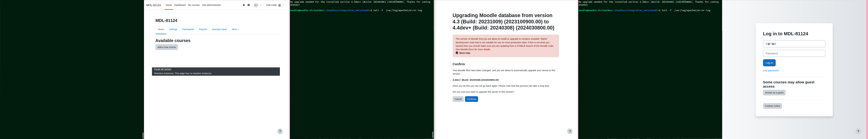Click Access as a guest button
The image size is (868, 139).
pos(774,93)
